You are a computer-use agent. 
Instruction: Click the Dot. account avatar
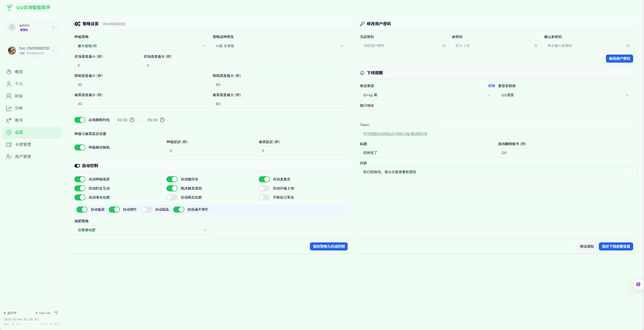pos(12,50)
